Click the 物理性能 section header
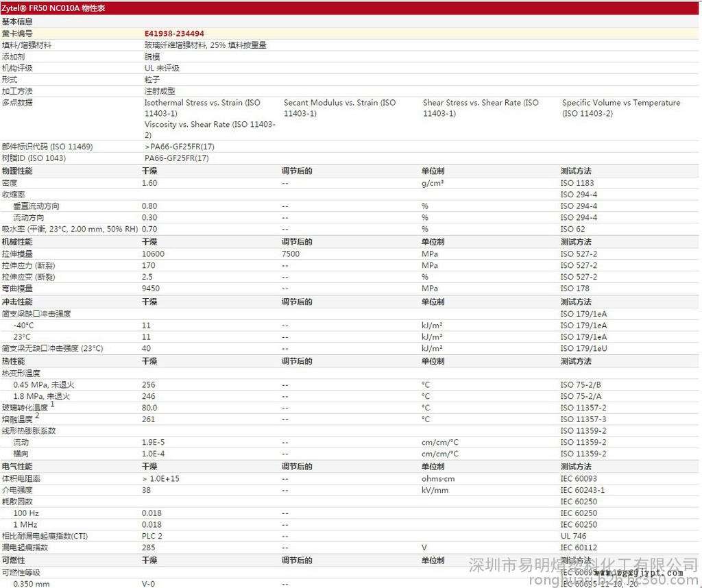Image resolution: width=702 pixels, height=588 pixels. [x=17, y=171]
